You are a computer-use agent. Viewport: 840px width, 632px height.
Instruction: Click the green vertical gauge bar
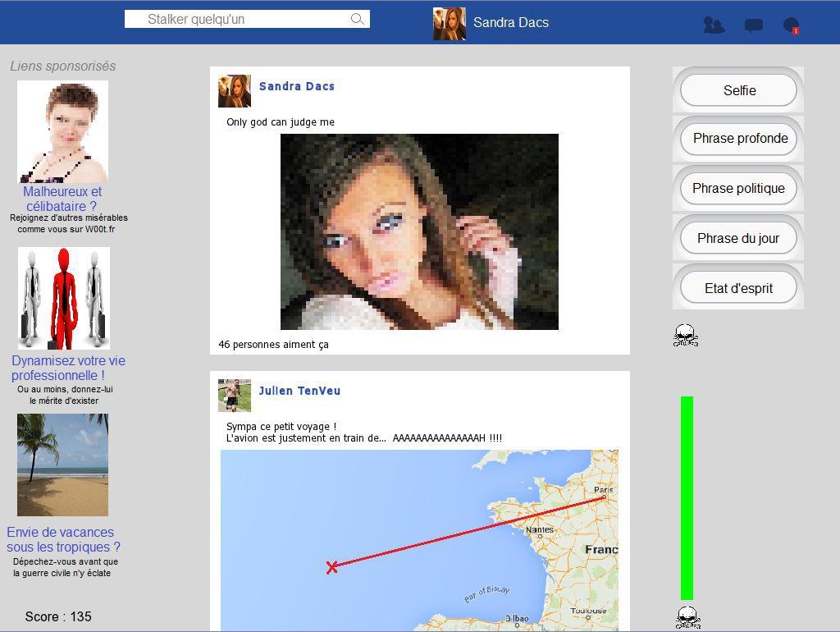pyautogui.click(x=687, y=498)
